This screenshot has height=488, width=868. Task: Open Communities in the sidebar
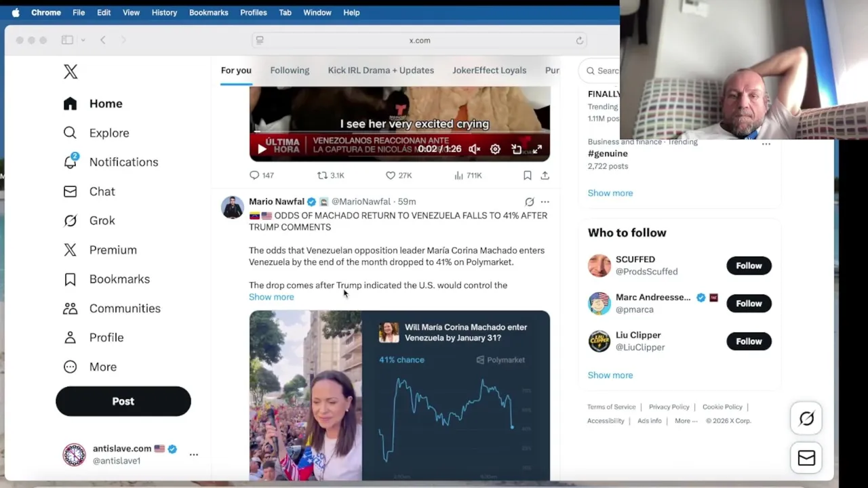(x=112, y=308)
